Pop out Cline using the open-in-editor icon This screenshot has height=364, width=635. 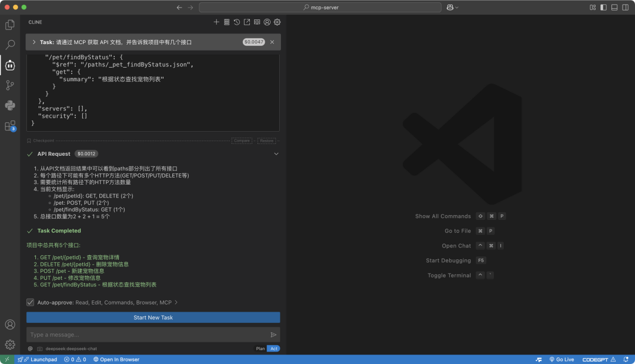(x=247, y=22)
